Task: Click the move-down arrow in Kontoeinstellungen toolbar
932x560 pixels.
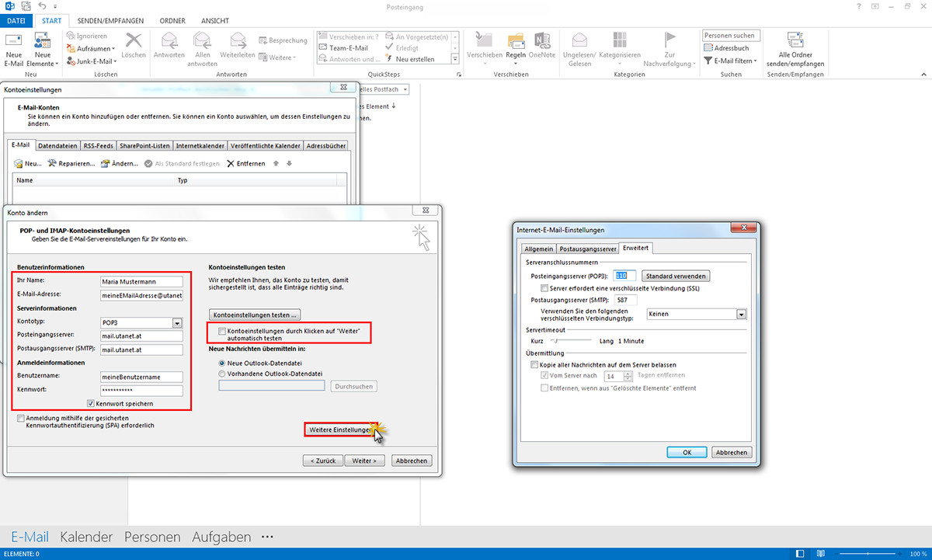Action: 289,164
